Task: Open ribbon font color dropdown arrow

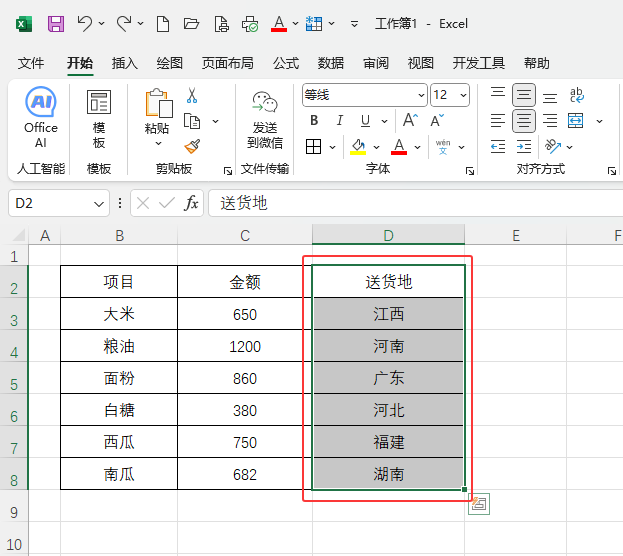Action: coord(417,147)
